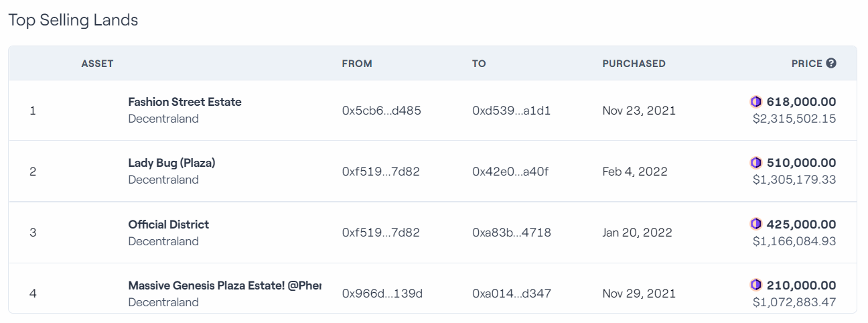Click seller address 0x5cb6...d485
868x323 pixels.
382,111
